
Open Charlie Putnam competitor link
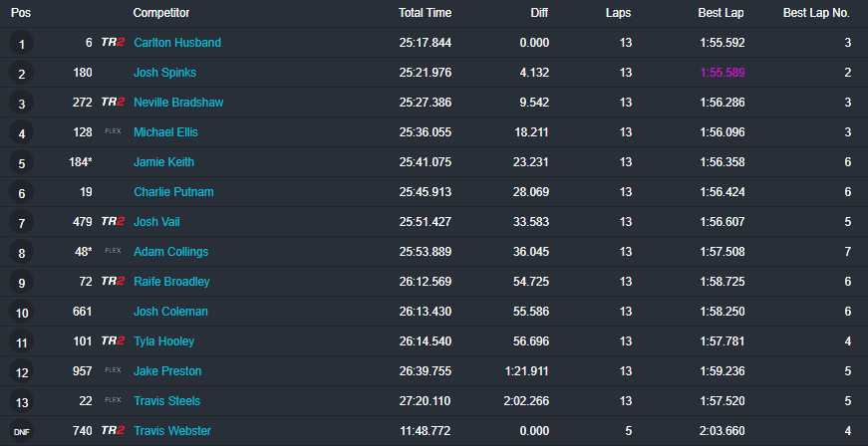point(173,192)
